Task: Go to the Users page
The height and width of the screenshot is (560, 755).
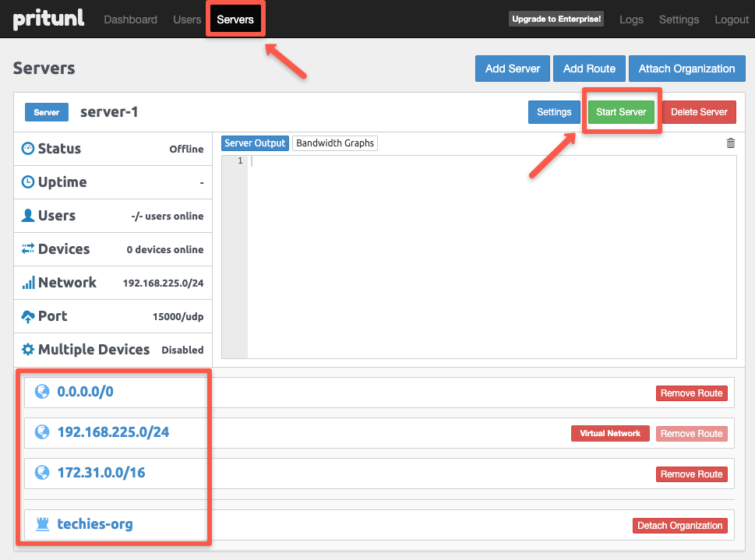Action: click(187, 19)
